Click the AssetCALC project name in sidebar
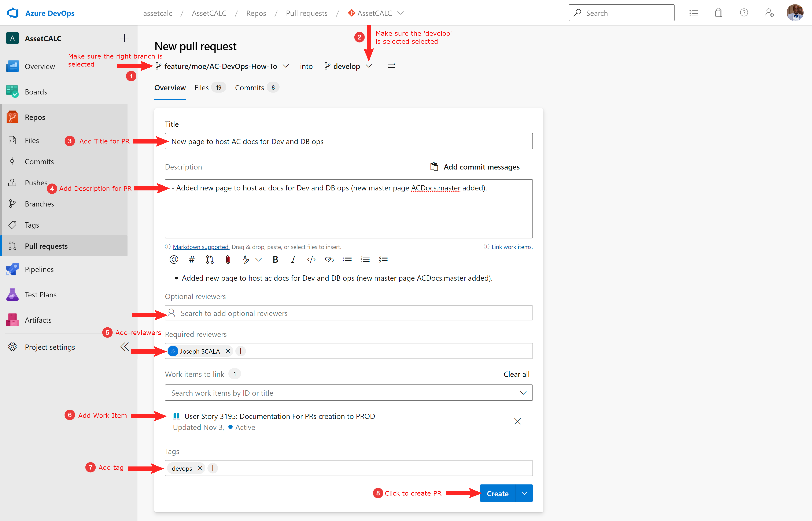The image size is (812, 521). click(43, 38)
